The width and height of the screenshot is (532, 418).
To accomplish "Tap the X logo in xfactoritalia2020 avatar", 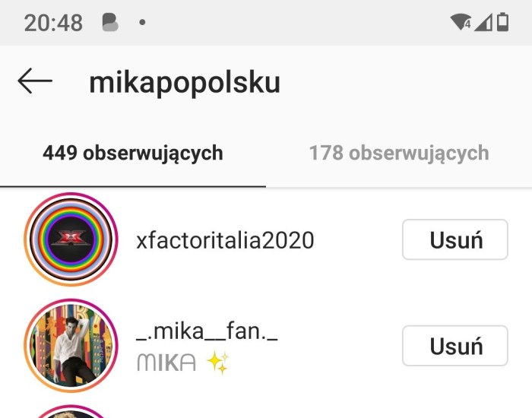I will [71, 238].
